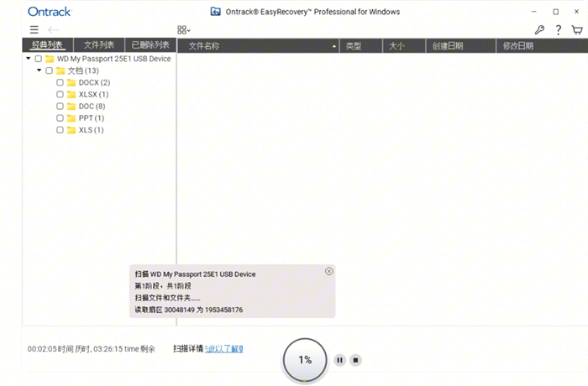Viewport: 588px width, 386px height.
Task: Collapse the WD My Passport tree node
Action: pyautogui.click(x=28, y=59)
